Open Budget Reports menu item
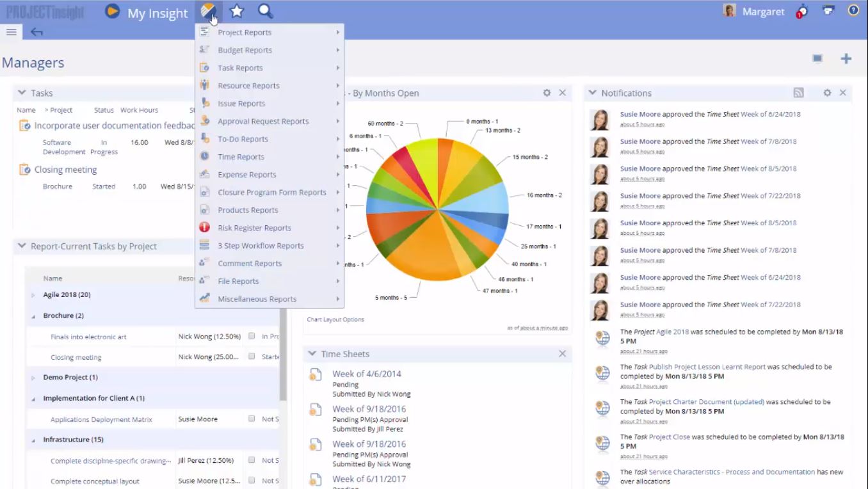The image size is (868, 489). point(245,50)
